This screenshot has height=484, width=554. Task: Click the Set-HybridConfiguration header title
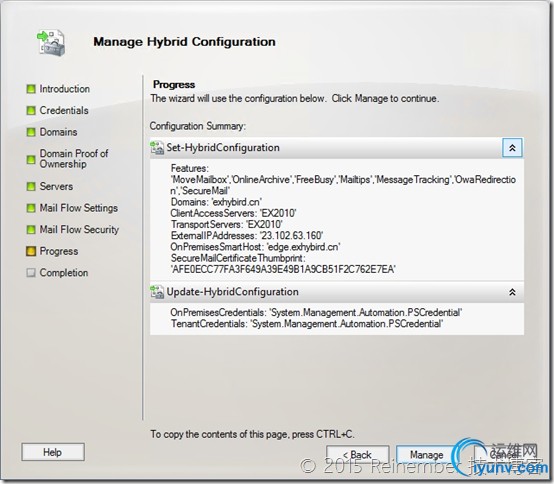click(x=223, y=148)
